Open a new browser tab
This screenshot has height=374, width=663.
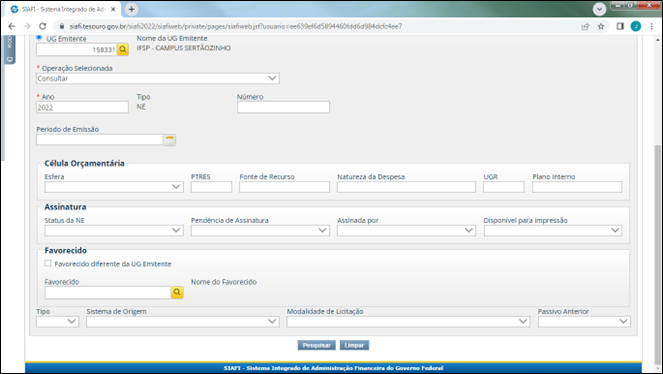[132, 9]
